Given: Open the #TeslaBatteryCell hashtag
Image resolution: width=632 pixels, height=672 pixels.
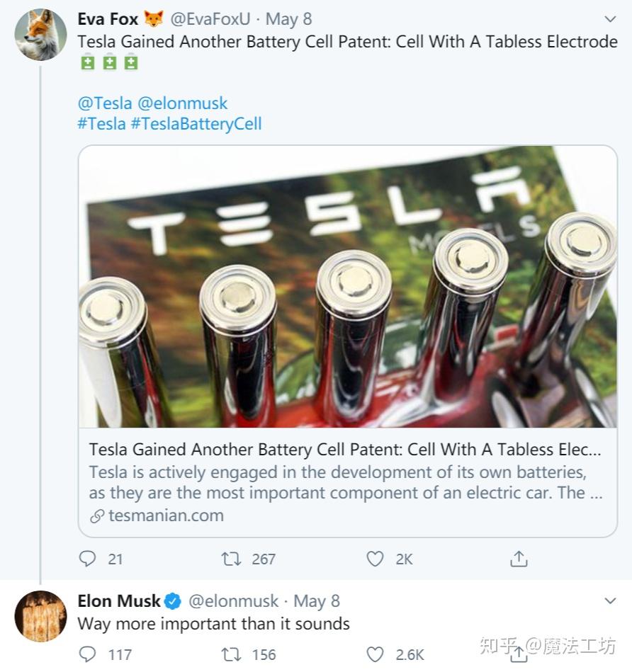Looking at the screenshot, I should (196, 123).
